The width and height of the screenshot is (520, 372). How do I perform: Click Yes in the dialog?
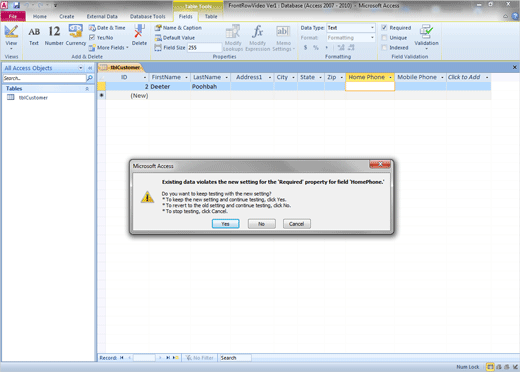point(226,224)
